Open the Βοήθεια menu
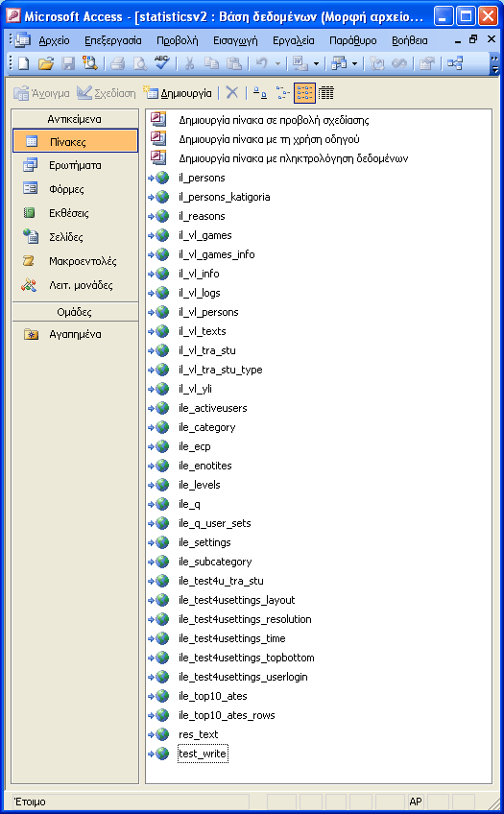The image size is (504, 814). pos(410,40)
